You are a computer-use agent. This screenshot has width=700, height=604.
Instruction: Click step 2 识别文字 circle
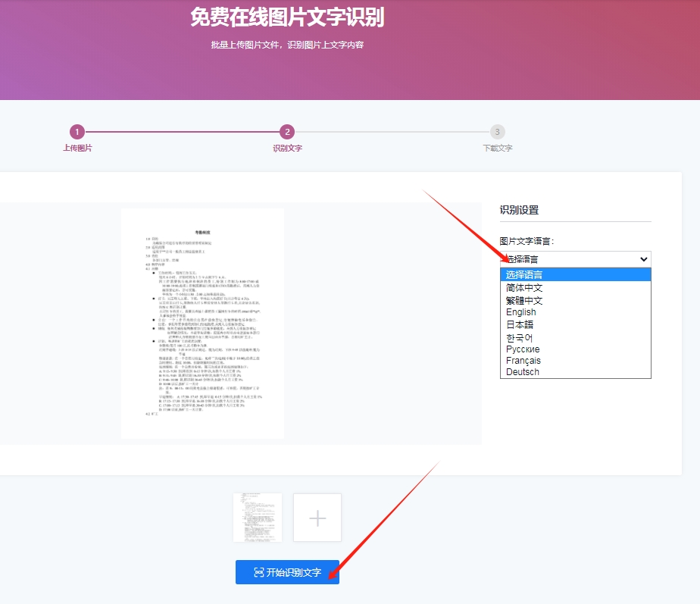[x=287, y=132]
